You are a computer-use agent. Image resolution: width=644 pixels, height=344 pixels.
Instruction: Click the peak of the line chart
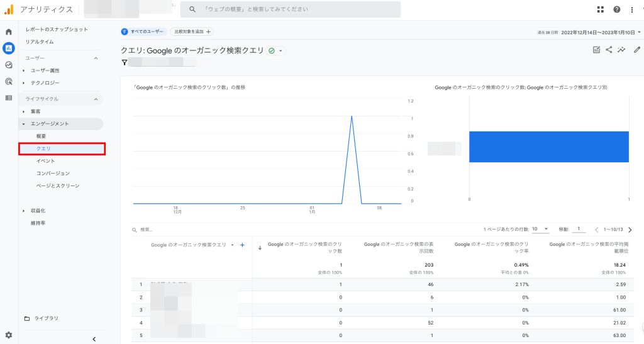(352, 116)
